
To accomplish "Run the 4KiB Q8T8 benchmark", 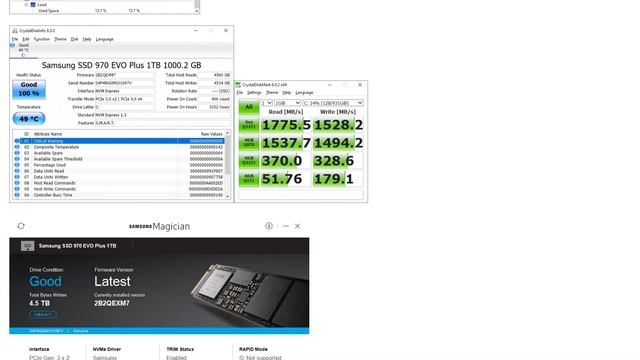I will [x=249, y=143].
